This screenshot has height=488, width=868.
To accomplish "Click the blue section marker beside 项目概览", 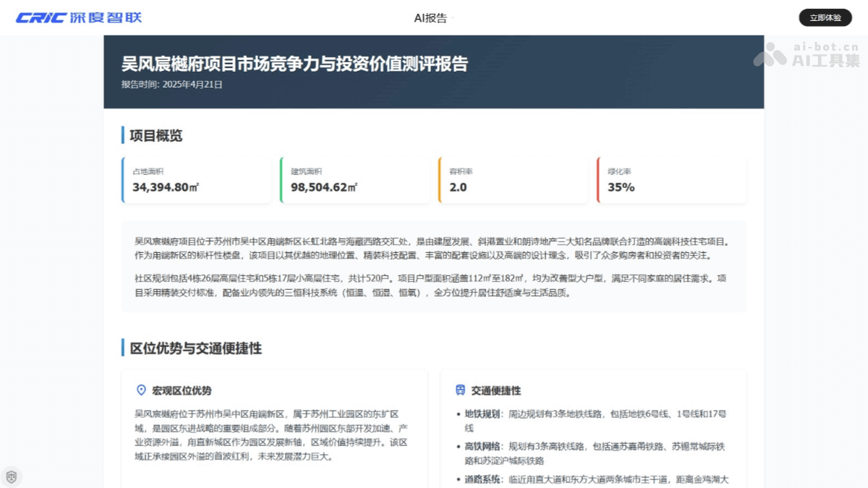I will [x=122, y=134].
